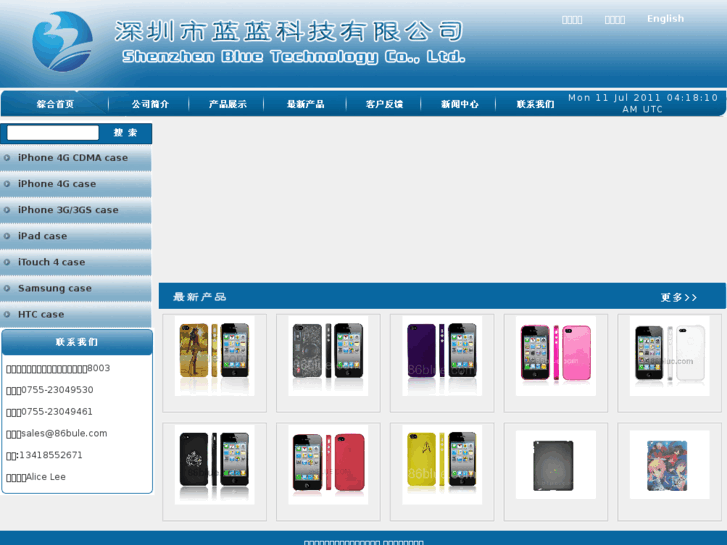Screen dimensions: 727x545
Task: Click the sales@86bule.com email text
Action: [x=64, y=433]
